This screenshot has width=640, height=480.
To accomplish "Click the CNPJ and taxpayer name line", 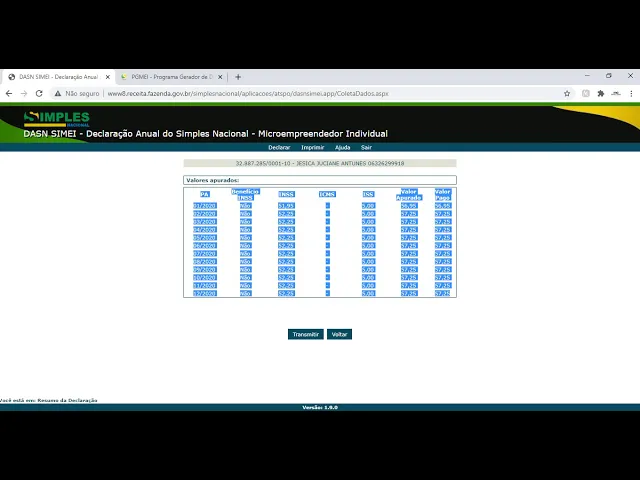I will (x=320, y=163).
